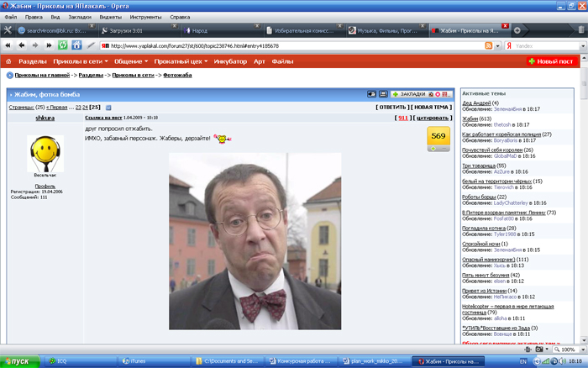Screen dimensions: 588x368
Task: Reload the page with the green refresh icon
Action: 63,45
